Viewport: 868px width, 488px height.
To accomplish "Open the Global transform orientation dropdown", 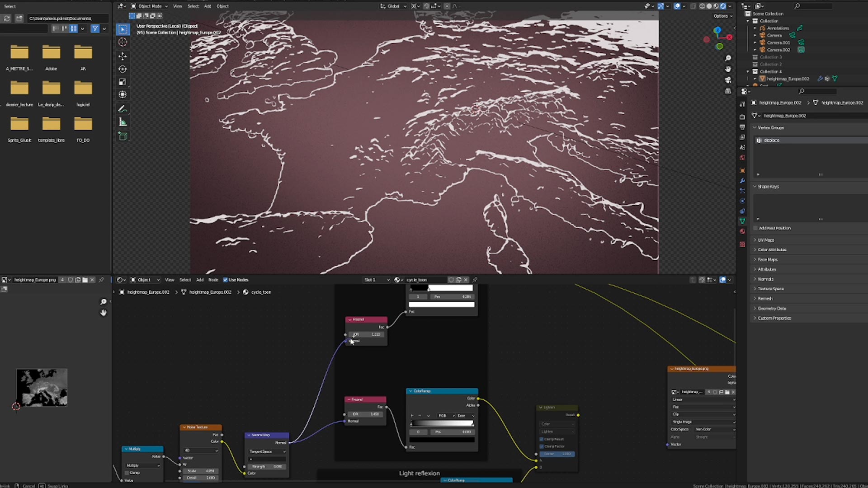I will click(x=393, y=6).
